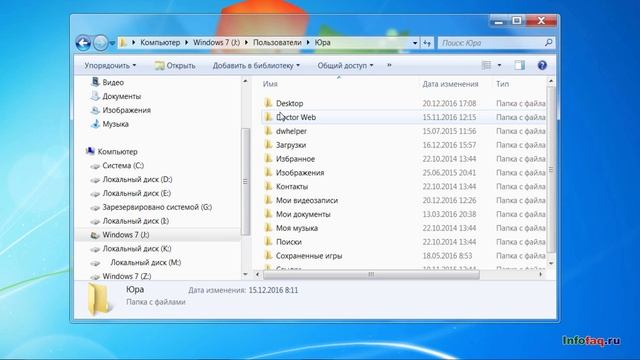Click the file list vertical scrollbar thumb

pyautogui.click(x=551, y=169)
